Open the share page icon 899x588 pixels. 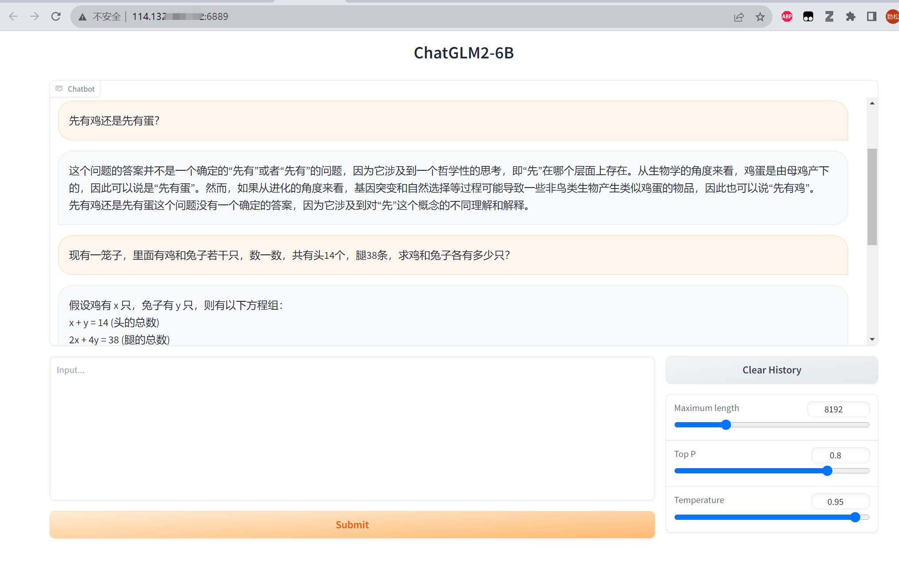(739, 17)
